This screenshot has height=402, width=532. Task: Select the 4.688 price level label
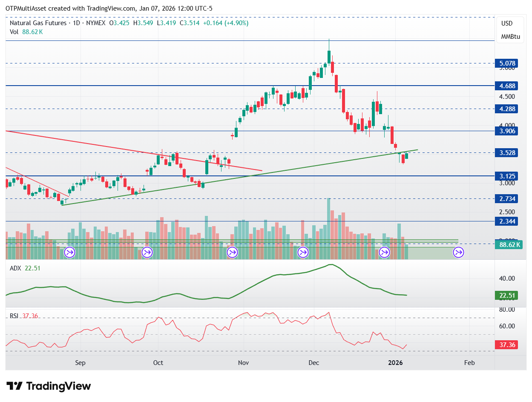(x=508, y=86)
